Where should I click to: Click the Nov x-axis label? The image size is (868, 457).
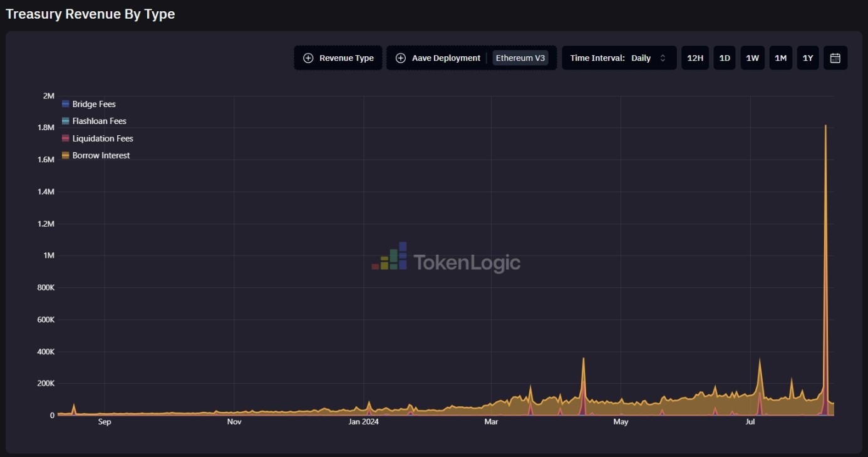(x=234, y=422)
